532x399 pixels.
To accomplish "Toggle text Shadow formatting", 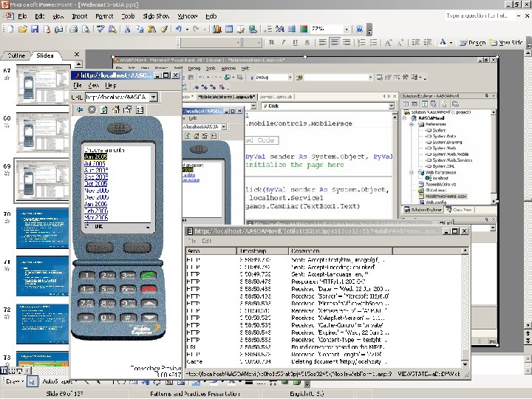I will point(307,42).
